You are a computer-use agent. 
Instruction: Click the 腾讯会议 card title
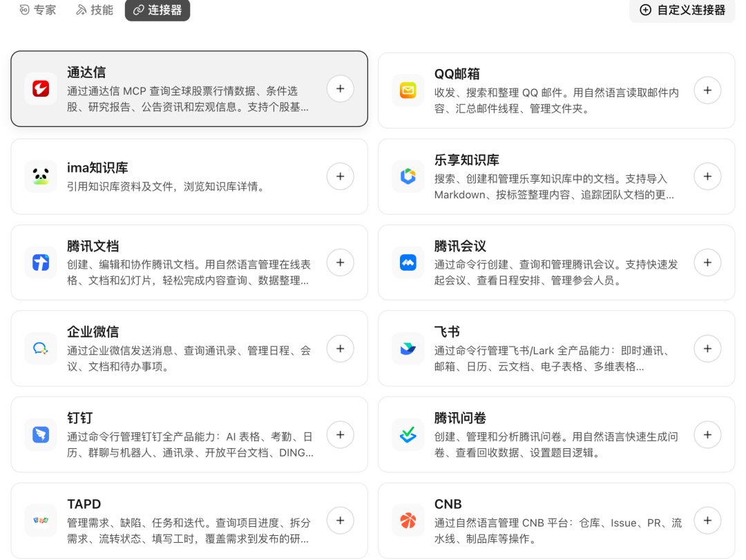click(460, 247)
